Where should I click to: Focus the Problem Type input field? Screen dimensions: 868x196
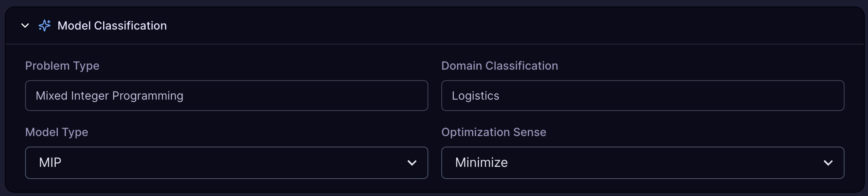pyautogui.click(x=227, y=96)
